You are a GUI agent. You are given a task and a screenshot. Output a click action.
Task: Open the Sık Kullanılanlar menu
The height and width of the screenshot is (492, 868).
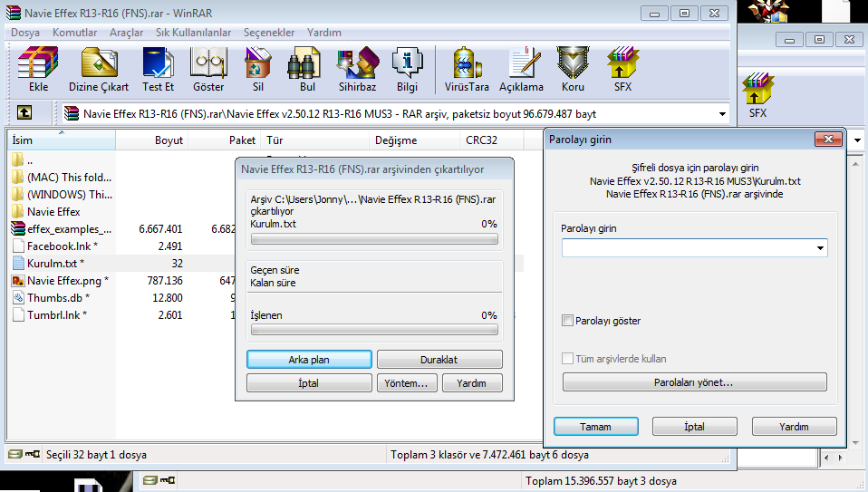(194, 33)
